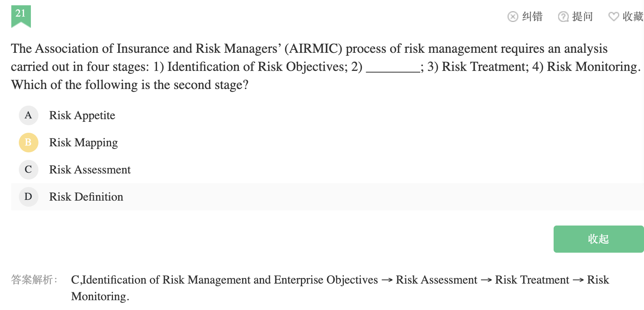Click the "Risk Mapping" answer text
This screenshot has width=644, height=310.
click(x=83, y=143)
